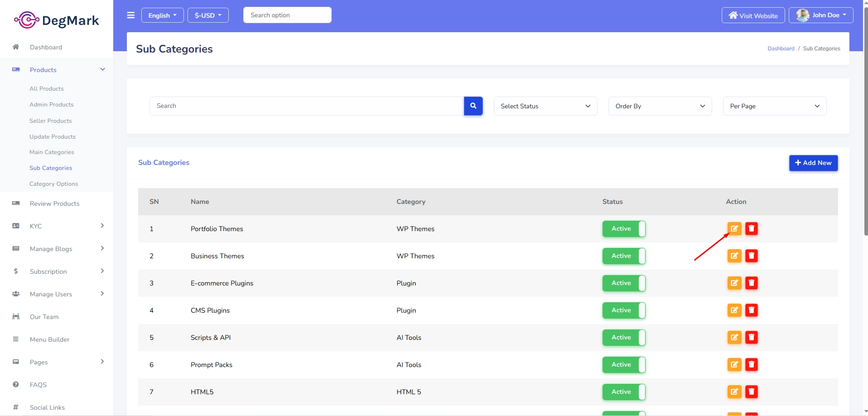The height and width of the screenshot is (416, 868).
Task: Click the John Doe avatar picture
Action: point(802,15)
